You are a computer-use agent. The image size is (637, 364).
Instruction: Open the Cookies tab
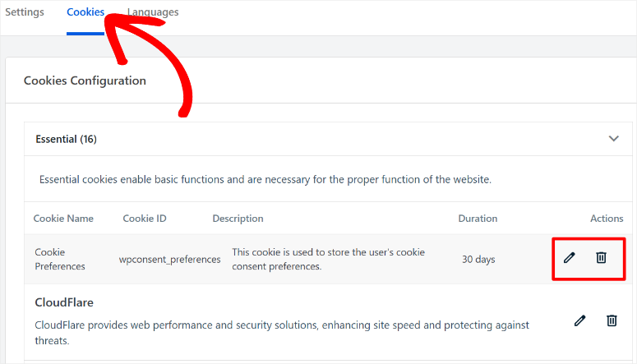(85, 12)
